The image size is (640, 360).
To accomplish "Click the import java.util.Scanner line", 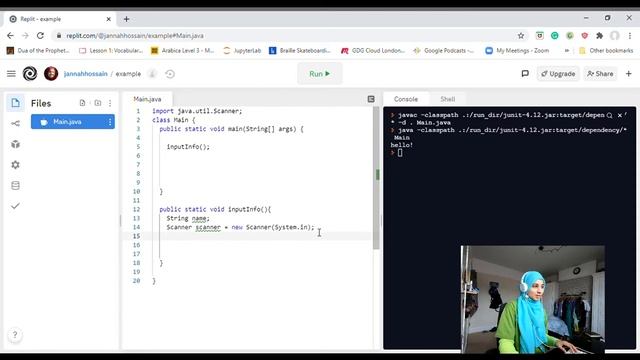I will pos(197,111).
